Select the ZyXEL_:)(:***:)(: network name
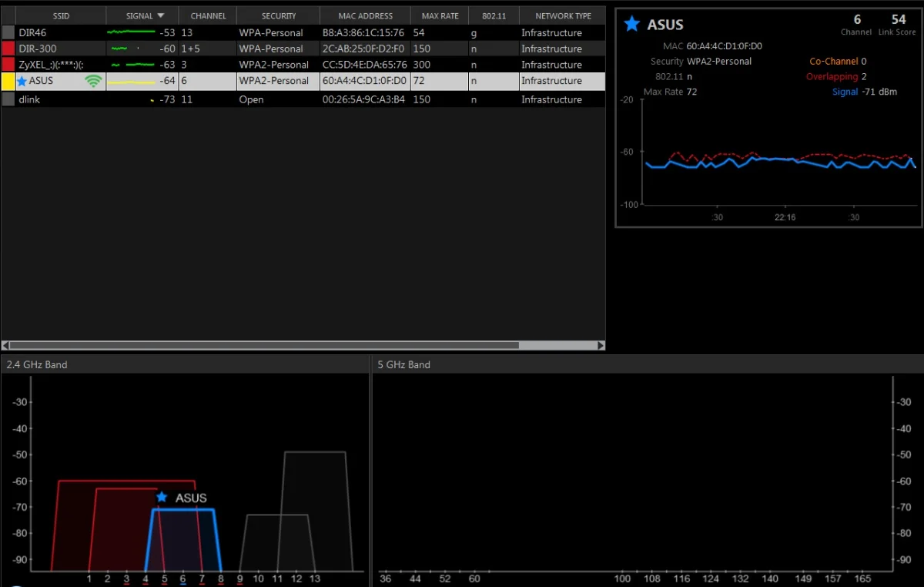Viewport: 924px width, 587px height. 51,65
